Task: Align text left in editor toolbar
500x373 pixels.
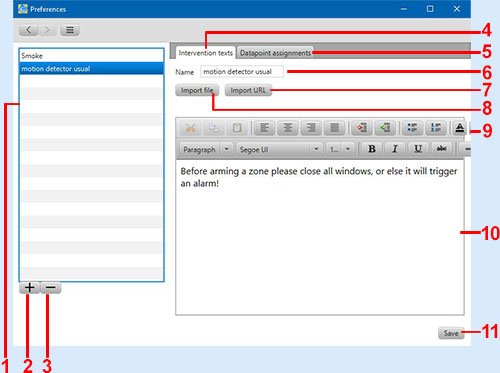Action: coord(264,128)
